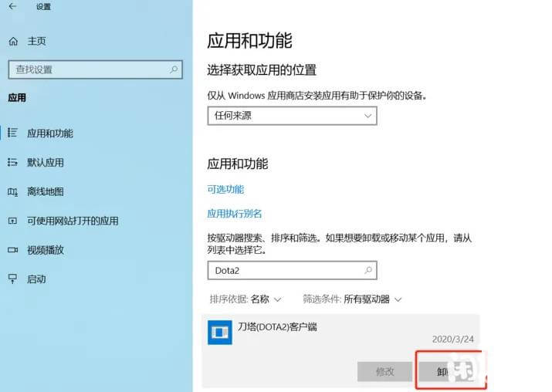Click the 选择获取应用的位置 heading

point(262,70)
